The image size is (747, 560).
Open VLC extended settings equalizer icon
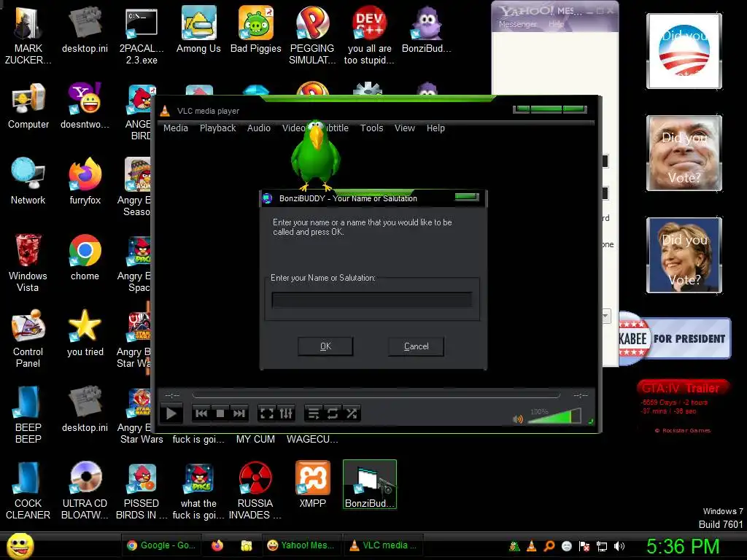[x=286, y=413]
